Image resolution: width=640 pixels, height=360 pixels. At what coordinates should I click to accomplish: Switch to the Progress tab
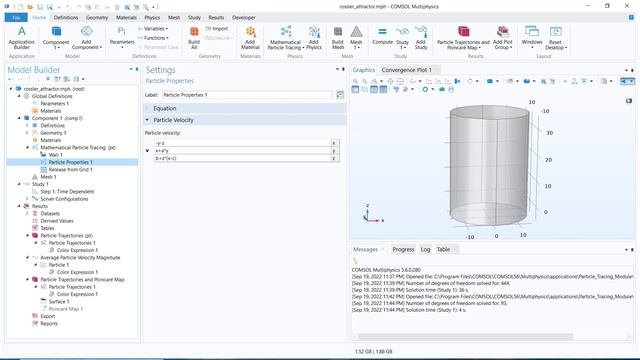pyautogui.click(x=403, y=249)
